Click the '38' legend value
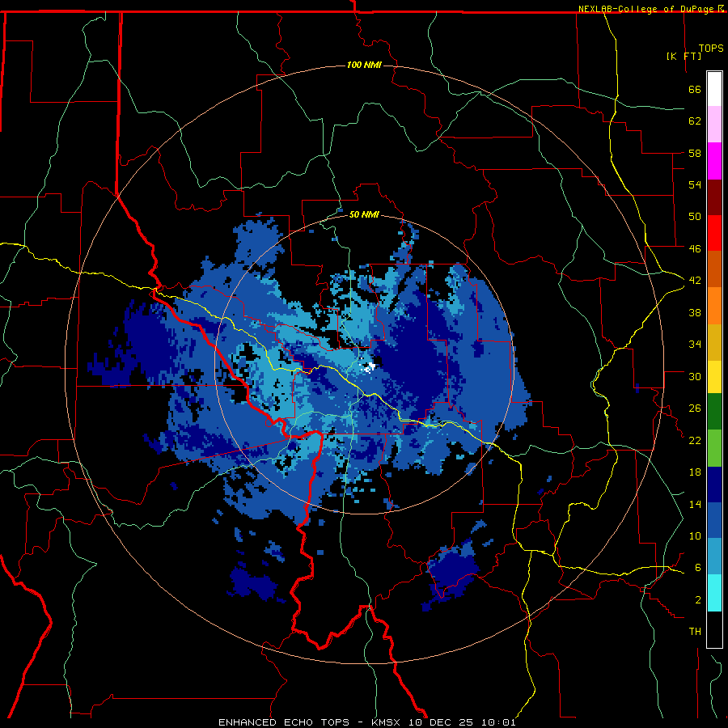The image size is (728, 728). tap(695, 312)
